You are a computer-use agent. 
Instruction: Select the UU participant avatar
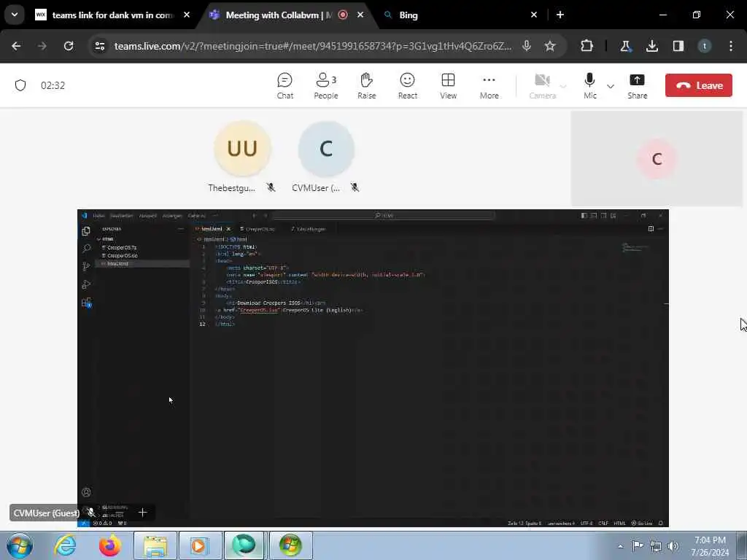[242, 149]
